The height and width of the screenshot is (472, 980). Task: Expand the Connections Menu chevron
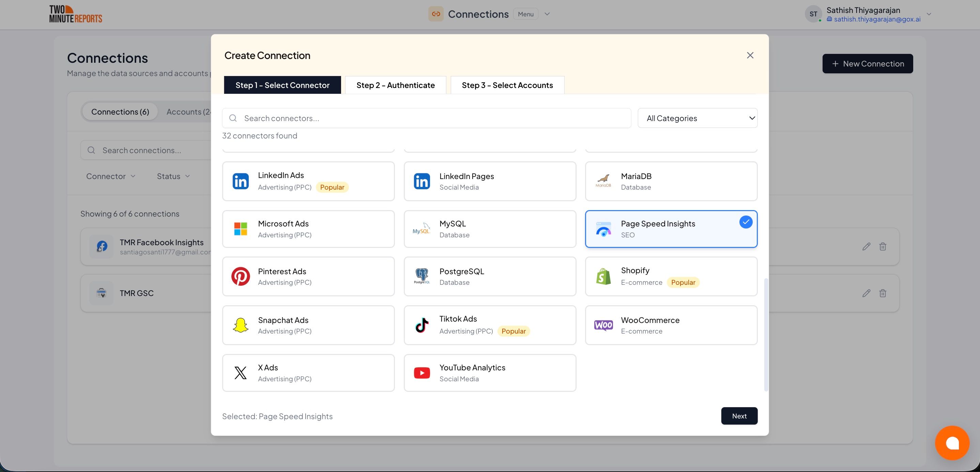point(547,14)
